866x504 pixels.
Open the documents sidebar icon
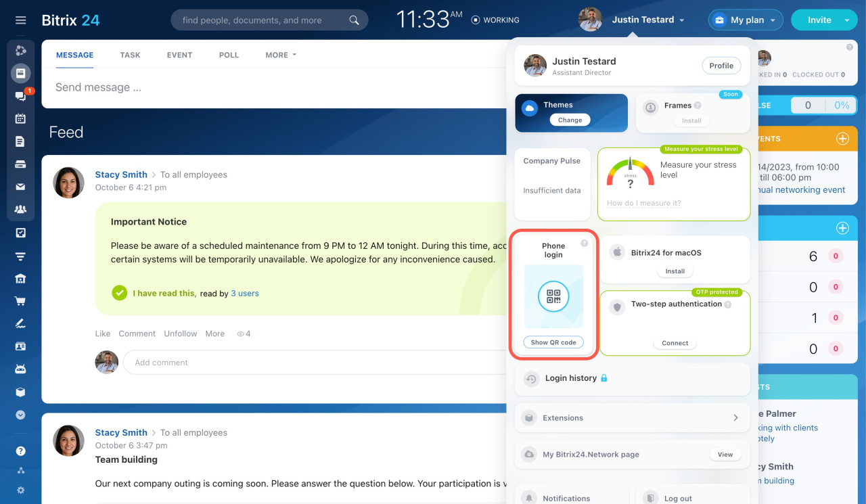pyautogui.click(x=20, y=141)
